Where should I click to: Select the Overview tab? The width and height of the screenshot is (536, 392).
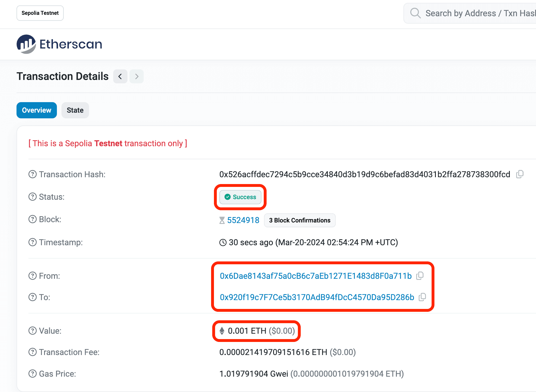click(36, 110)
